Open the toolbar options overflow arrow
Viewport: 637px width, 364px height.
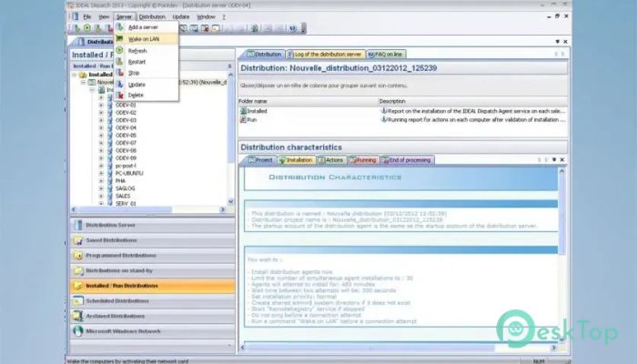pyautogui.click(x=304, y=28)
